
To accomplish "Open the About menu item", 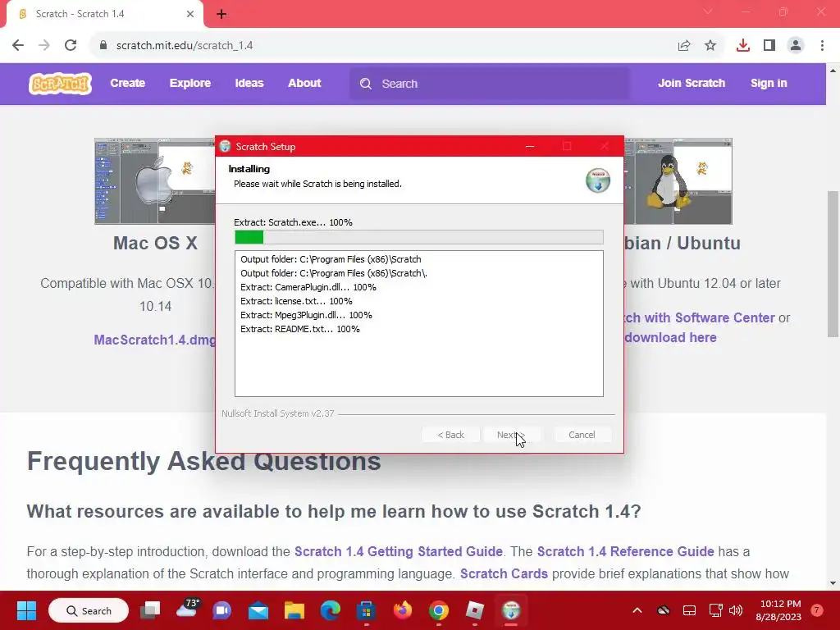I will point(304,83).
